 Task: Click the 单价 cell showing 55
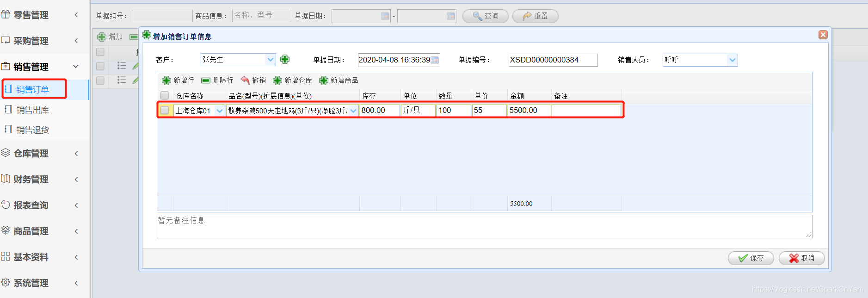pos(489,110)
